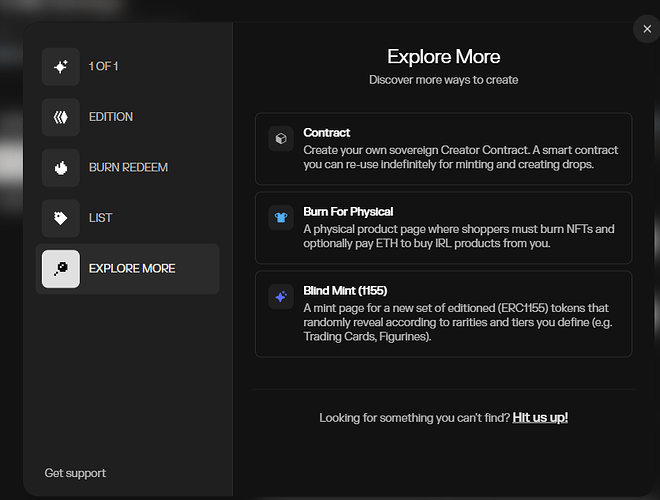This screenshot has height=500, width=660.
Task: Follow the 'Hit us up!' link
Action: click(x=540, y=417)
